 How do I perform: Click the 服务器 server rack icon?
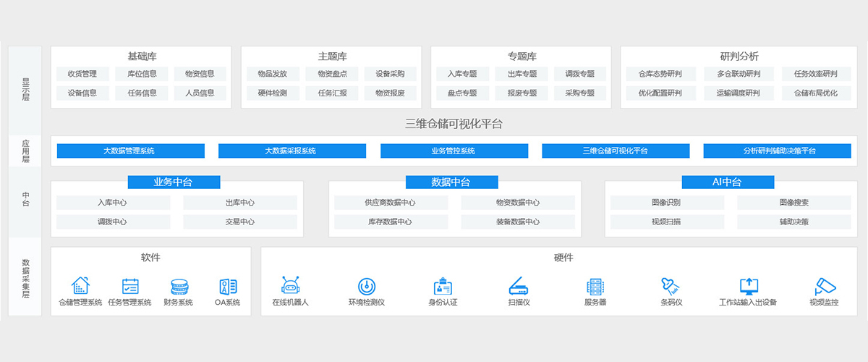click(x=595, y=286)
